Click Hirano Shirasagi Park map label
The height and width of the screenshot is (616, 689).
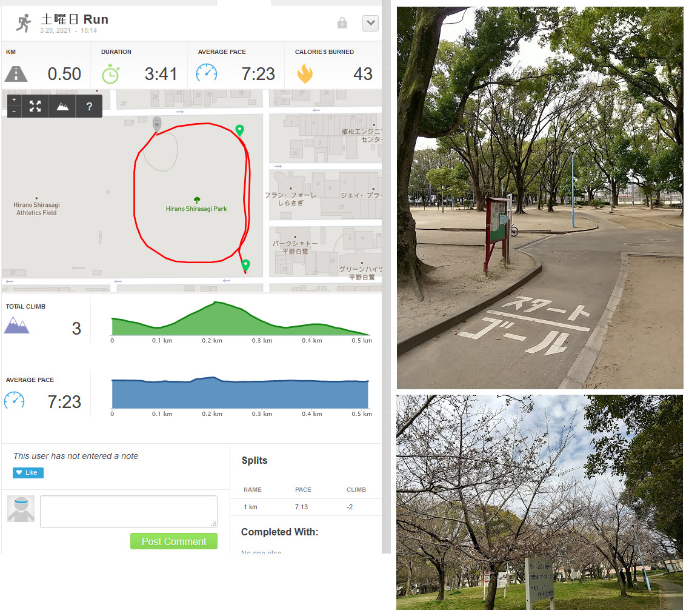196,209
